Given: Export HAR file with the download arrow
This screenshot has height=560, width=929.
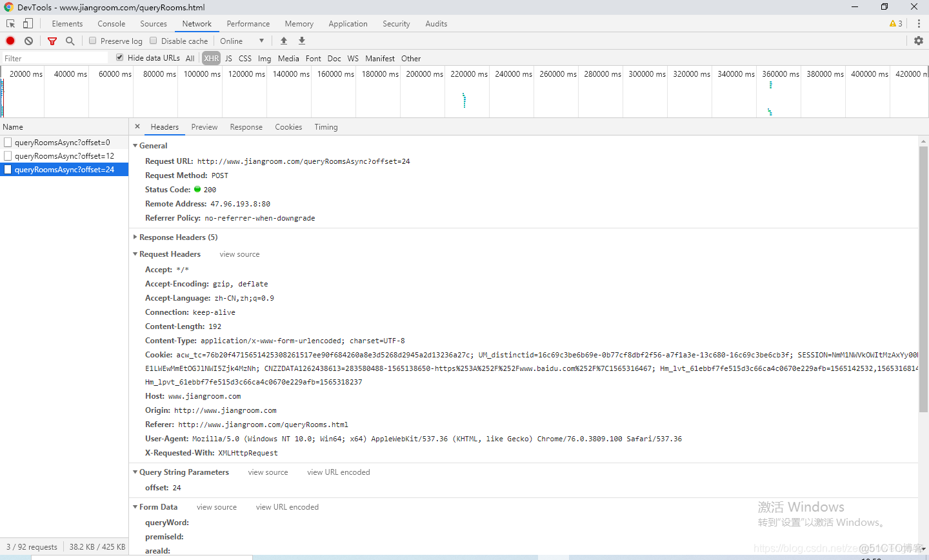Looking at the screenshot, I should (302, 41).
